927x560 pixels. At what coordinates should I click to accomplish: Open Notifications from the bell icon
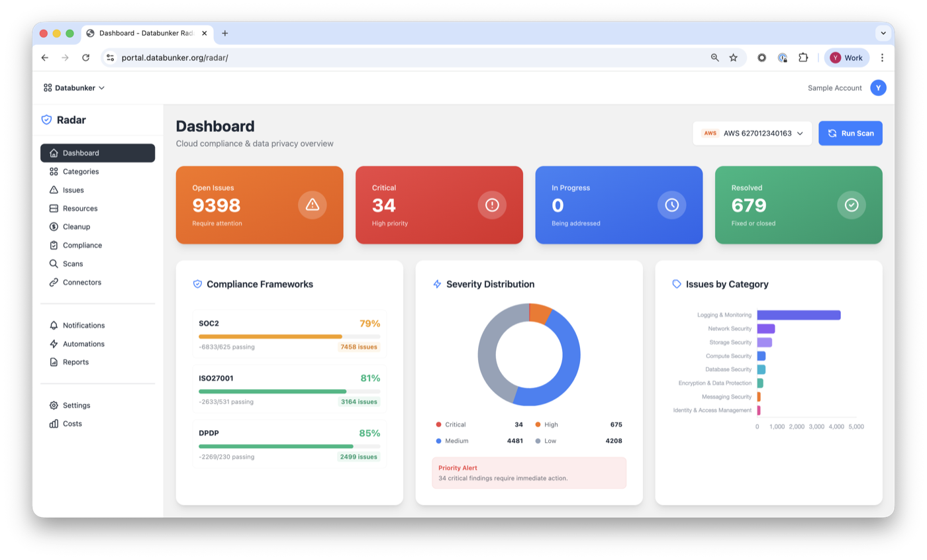pyautogui.click(x=54, y=325)
